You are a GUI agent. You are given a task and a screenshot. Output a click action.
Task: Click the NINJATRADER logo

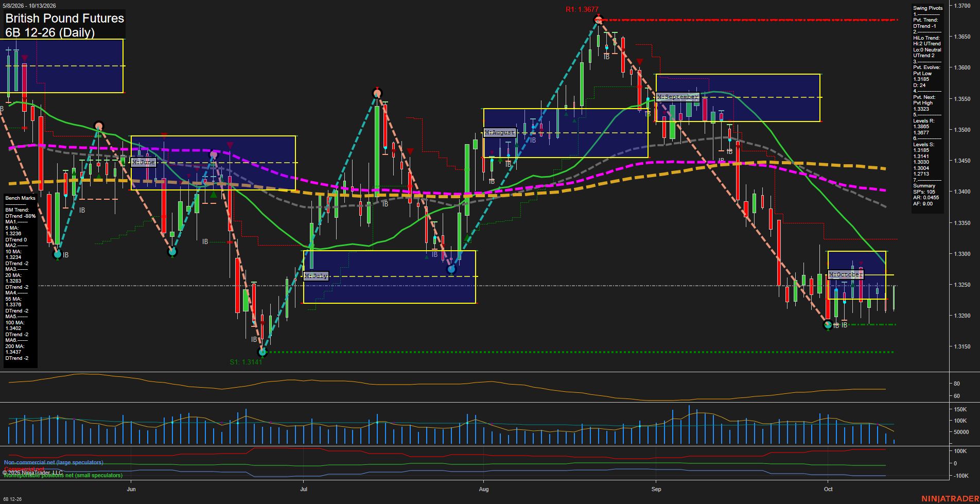[950, 499]
